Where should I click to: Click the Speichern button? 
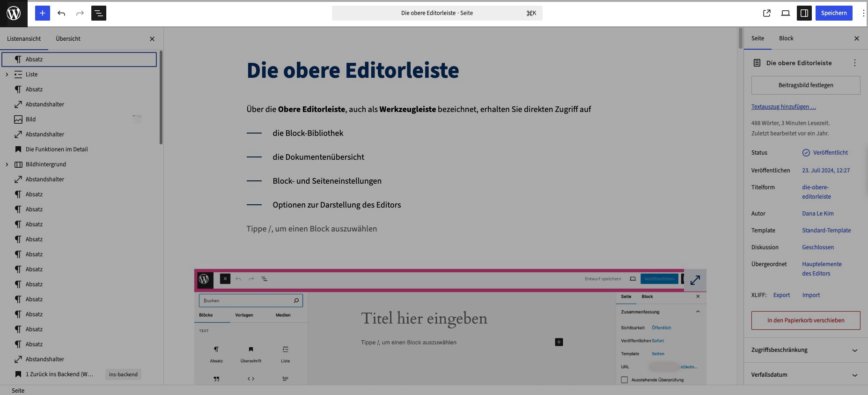coord(833,13)
